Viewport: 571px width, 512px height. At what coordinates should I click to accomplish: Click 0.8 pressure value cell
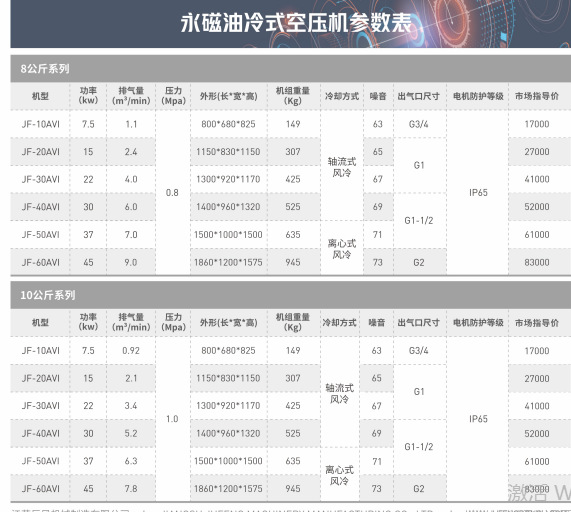point(172,193)
